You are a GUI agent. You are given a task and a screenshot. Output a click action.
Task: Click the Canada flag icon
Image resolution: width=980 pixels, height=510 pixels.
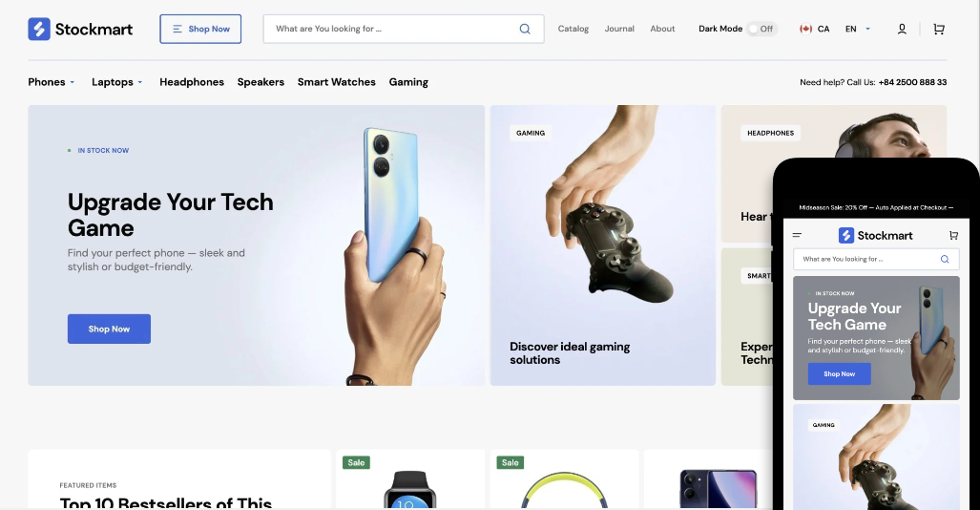coord(805,29)
